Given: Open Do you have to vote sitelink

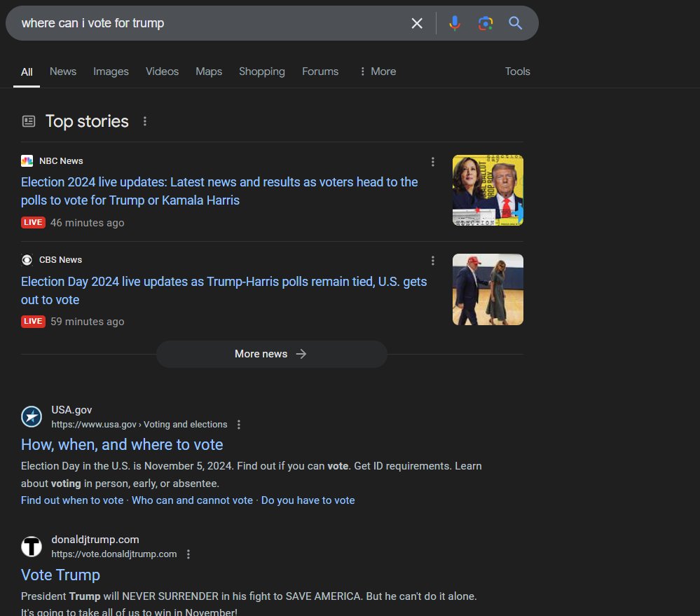Looking at the screenshot, I should (x=308, y=500).
